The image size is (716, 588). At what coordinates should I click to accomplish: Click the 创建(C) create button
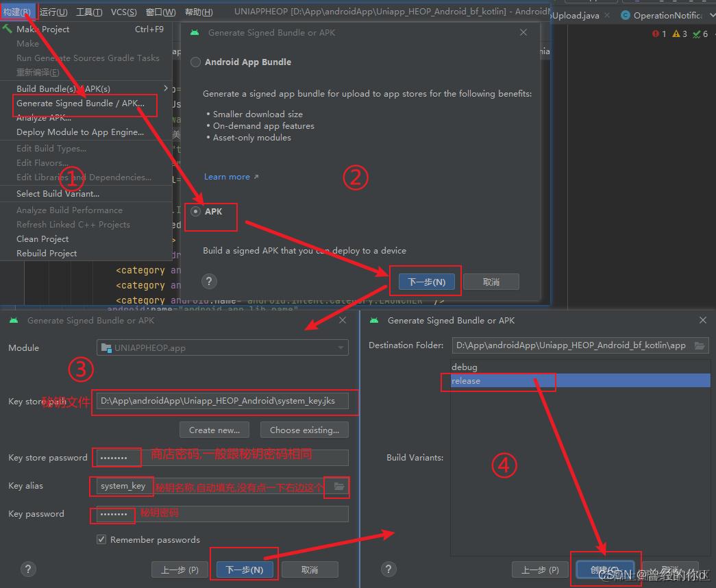pyautogui.click(x=605, y=569)
